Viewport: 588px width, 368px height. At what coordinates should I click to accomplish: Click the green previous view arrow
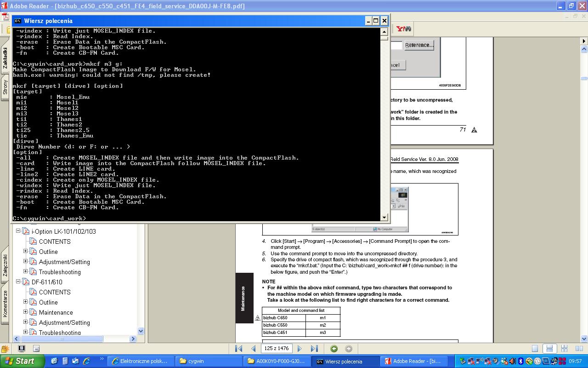click(334, 349)
